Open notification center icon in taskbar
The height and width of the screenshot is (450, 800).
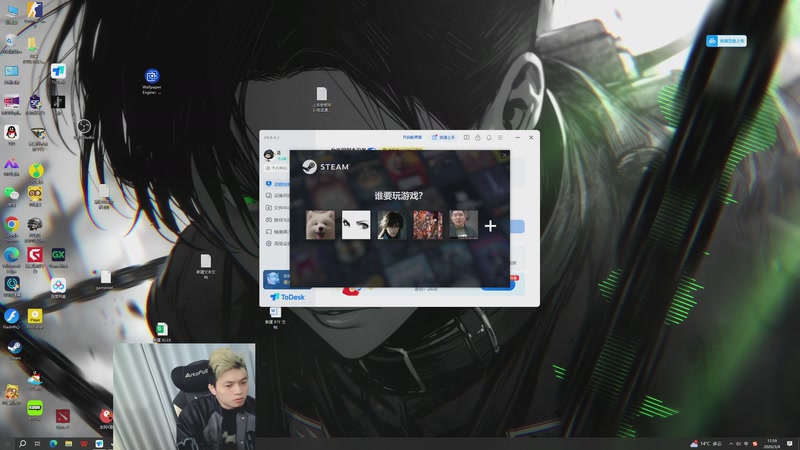[790, 443]
